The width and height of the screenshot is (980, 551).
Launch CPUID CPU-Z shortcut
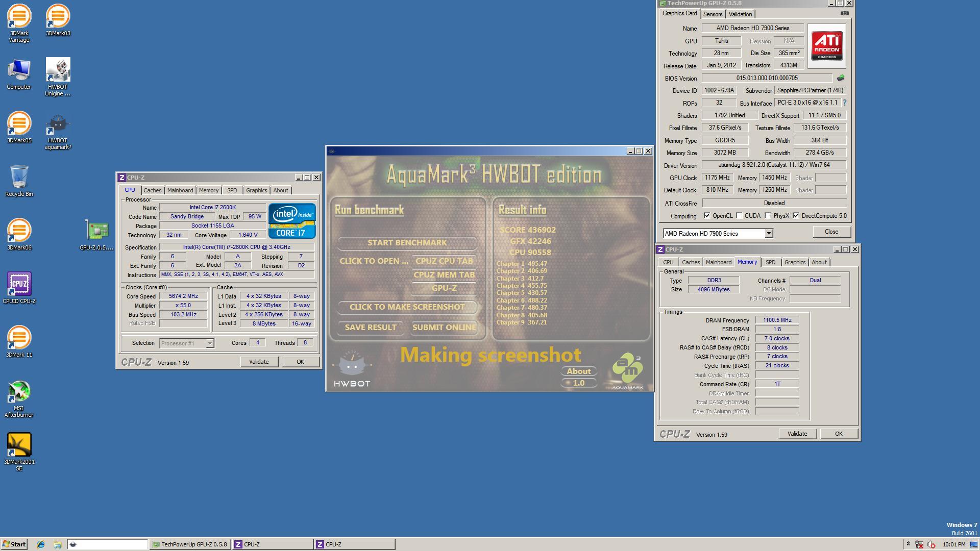[x=19, y=288]
